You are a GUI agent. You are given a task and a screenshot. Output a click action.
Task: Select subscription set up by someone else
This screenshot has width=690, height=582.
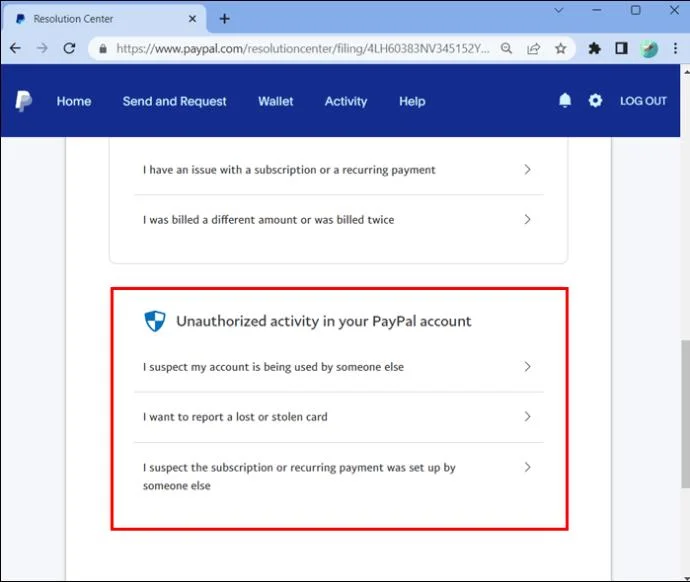339,476
